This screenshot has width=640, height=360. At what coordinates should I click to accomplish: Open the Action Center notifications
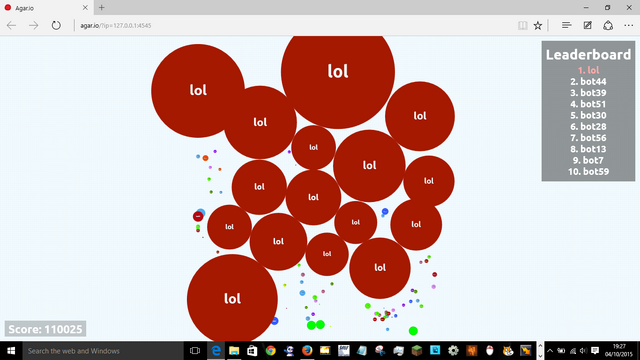point(595,351)
